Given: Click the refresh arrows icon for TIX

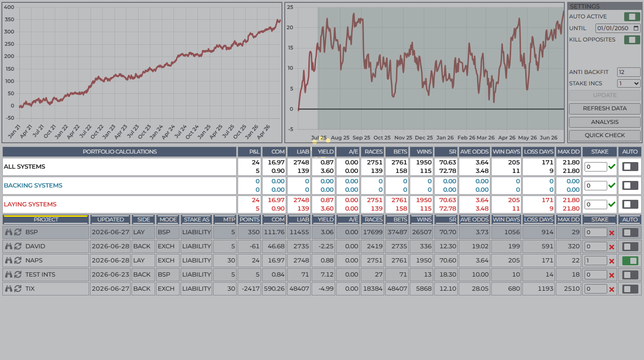Looking at the screenshot, I should pyautogui.click(x=18, y=289).
